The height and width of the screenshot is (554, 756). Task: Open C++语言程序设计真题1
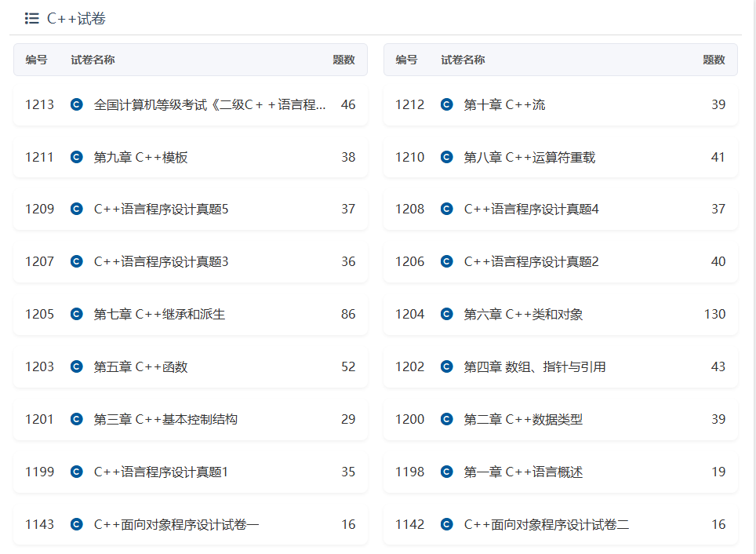coord(161,472)
